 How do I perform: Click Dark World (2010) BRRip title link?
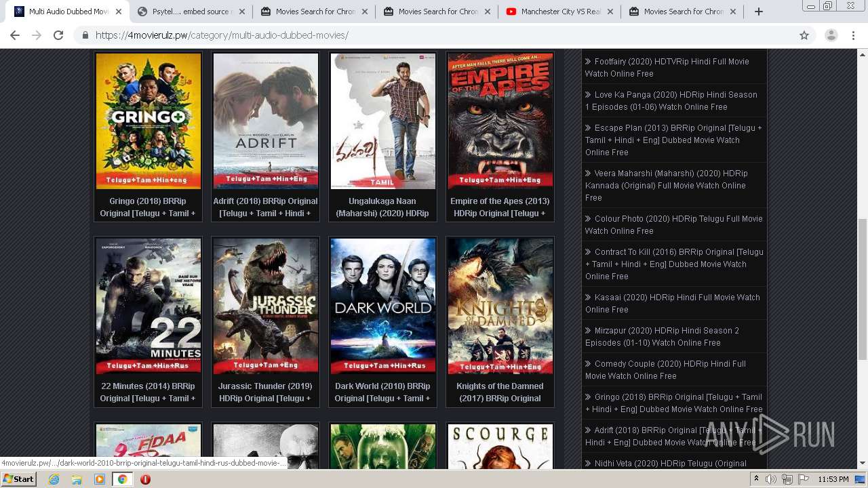pyautogui.click(x=383, y=392)
